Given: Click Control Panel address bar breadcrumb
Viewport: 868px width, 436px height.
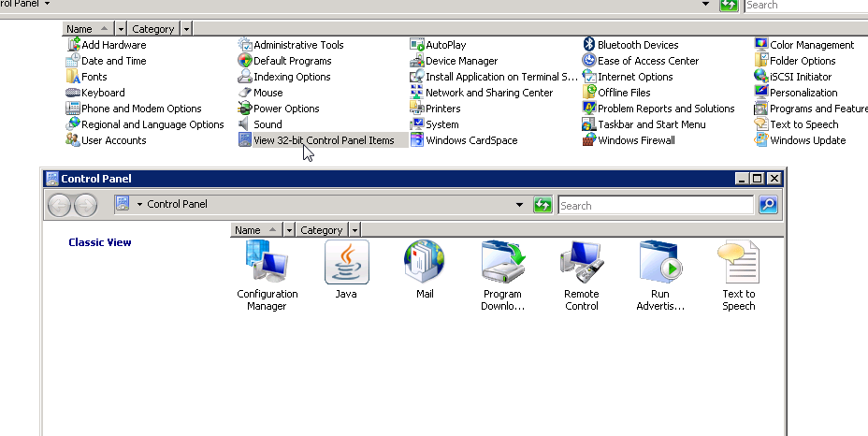Looking at the screenshot, I should point(177,204).
